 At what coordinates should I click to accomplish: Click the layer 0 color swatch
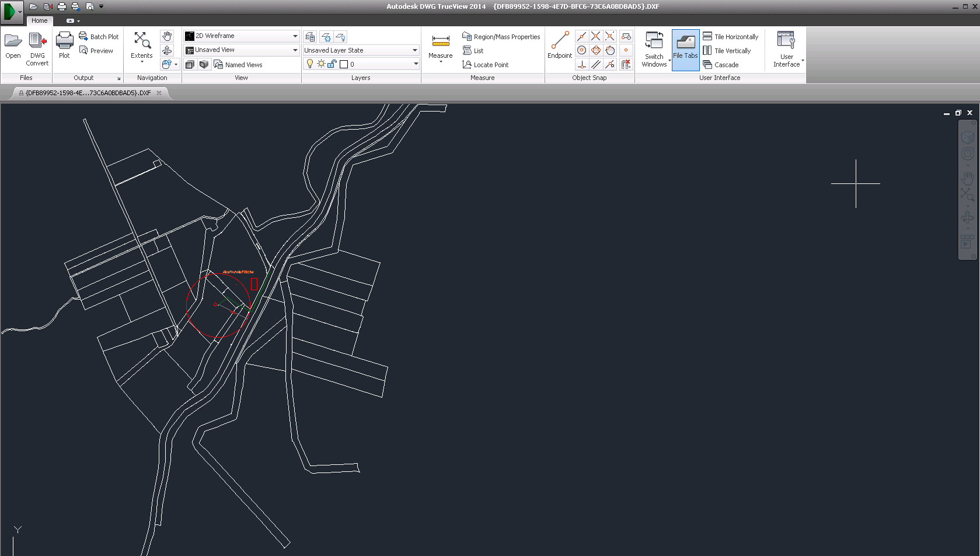tap(344, 64)
